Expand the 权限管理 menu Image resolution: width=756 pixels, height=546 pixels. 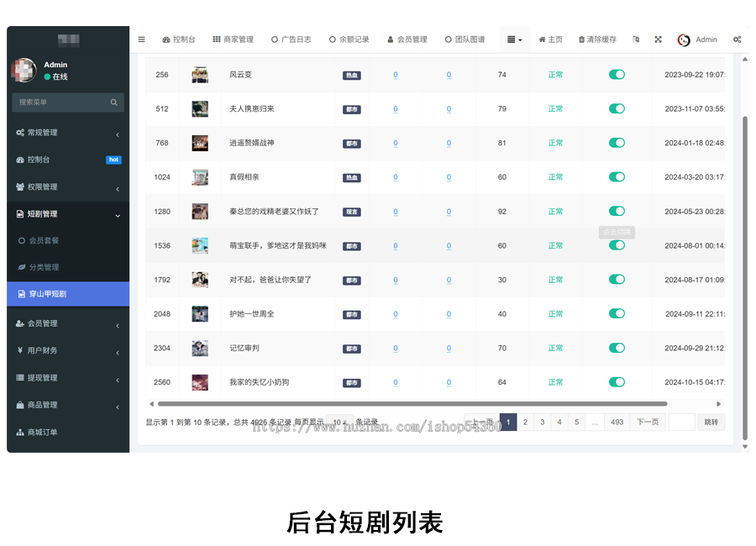click(68, 186)
